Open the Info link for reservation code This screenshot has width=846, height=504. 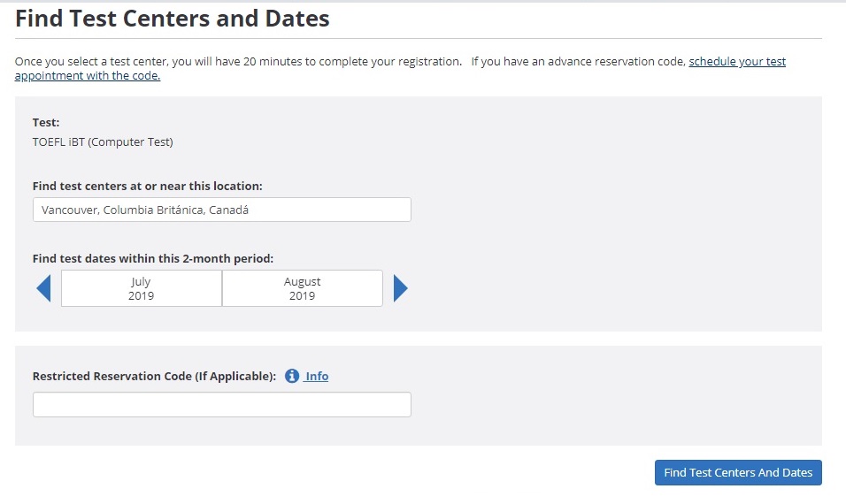point(317,376)
